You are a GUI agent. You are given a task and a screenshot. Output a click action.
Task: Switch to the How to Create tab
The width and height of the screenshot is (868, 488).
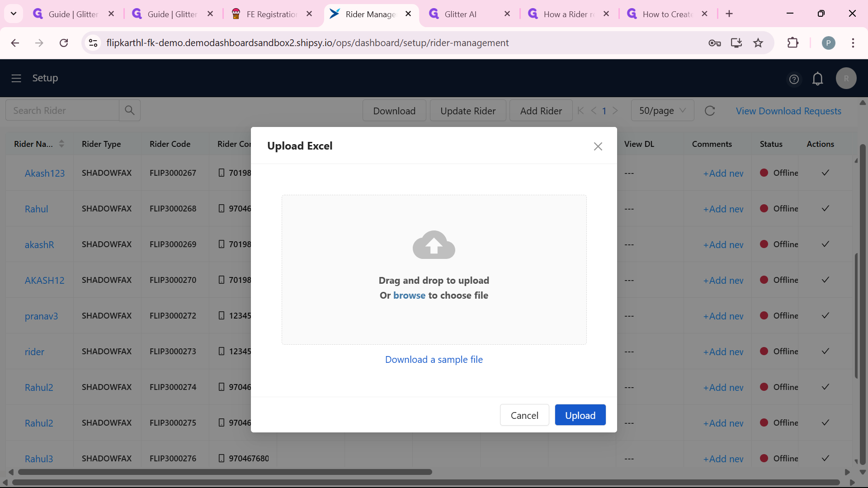click(668, 14)
